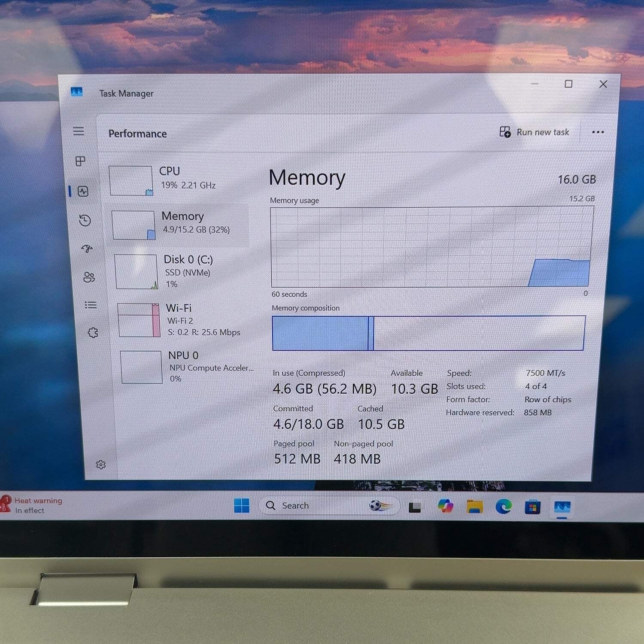The width and height of the screenshot is (644, 644).
Task: Open Task Manager settings gear icon
Action: point(101,465)
